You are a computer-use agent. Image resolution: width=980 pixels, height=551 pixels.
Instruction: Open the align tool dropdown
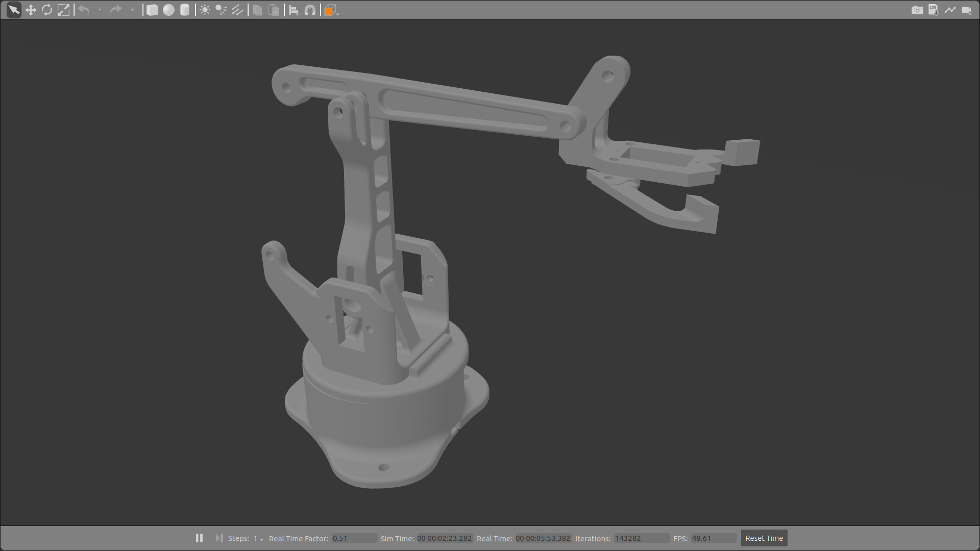294,10
